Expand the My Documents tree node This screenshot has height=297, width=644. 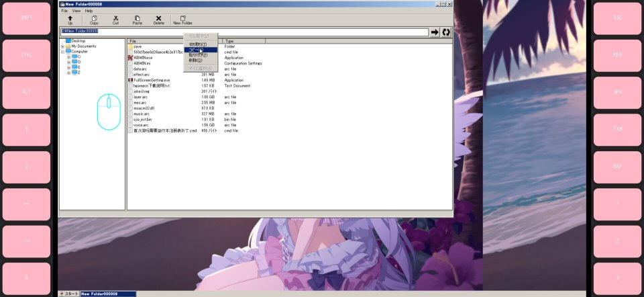click(62, 46)
